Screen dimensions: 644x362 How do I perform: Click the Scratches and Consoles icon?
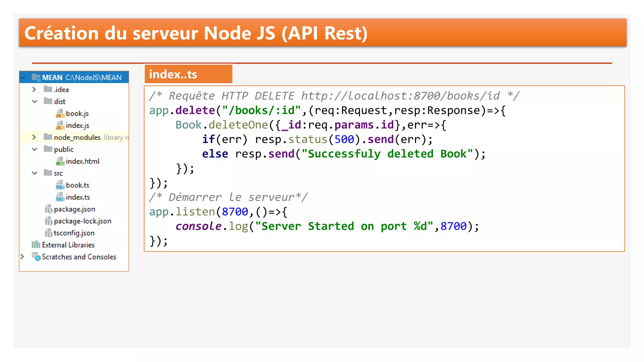(x=36, y=257)
